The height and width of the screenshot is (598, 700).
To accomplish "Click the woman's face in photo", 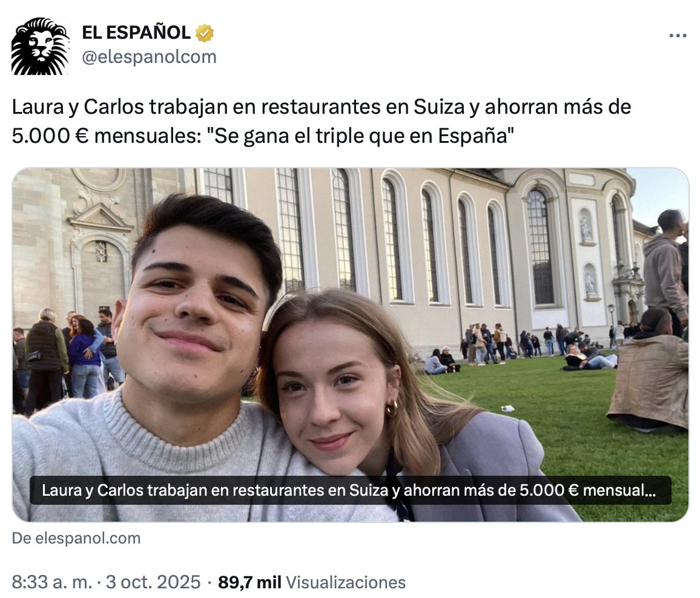I will click(335, 388).
